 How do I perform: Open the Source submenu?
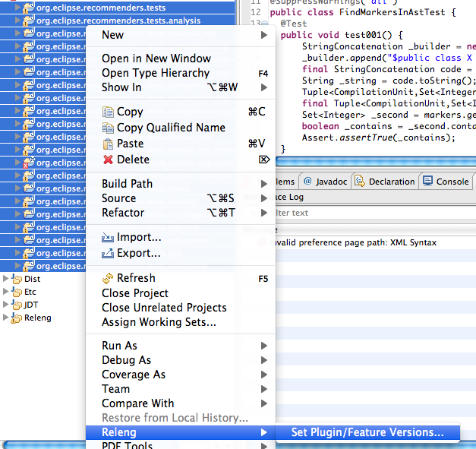pos(181,198)
